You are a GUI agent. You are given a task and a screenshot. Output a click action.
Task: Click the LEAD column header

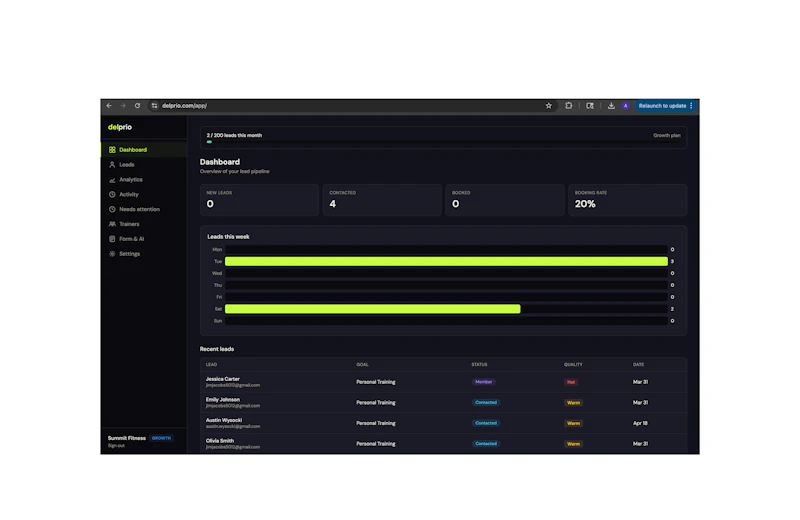click(x=211, y=364)
